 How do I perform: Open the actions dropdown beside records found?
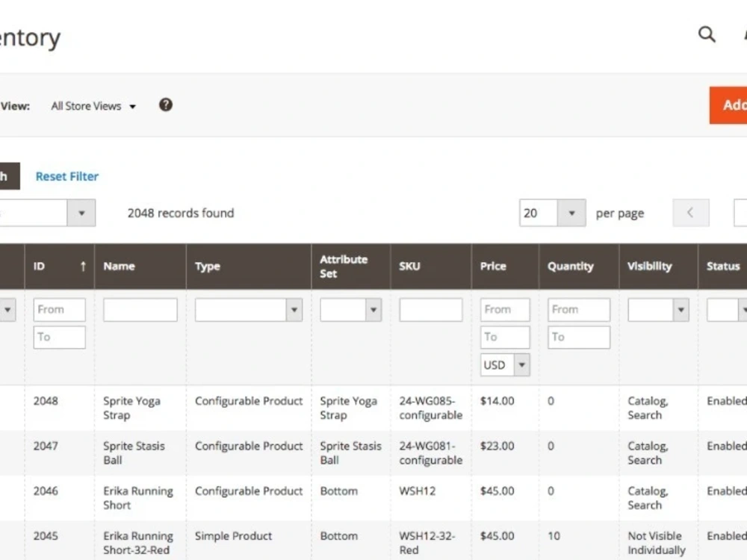[x=81, y=213]
